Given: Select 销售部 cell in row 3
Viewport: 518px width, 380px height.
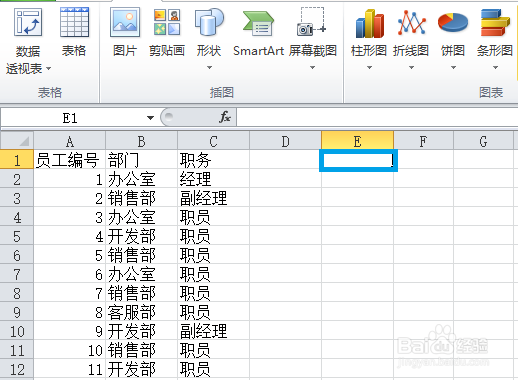Looking at the screenshot, I should point(142,198).
